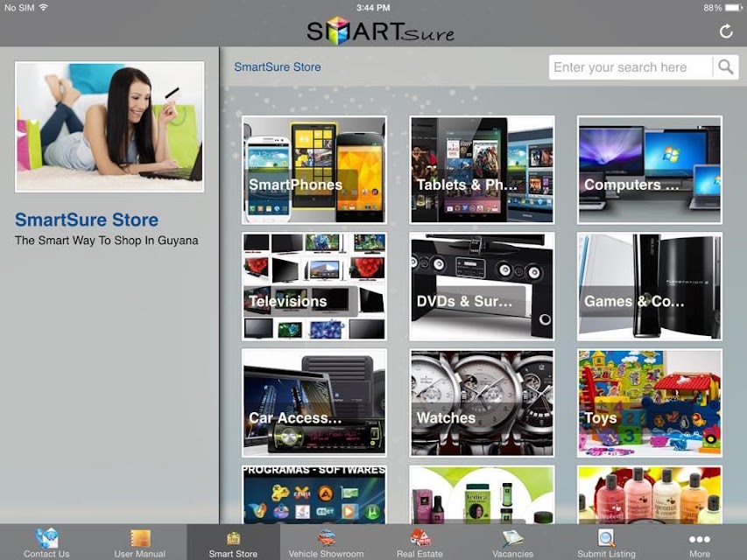Tap the refresh icon in top bar

coord(726,31)
